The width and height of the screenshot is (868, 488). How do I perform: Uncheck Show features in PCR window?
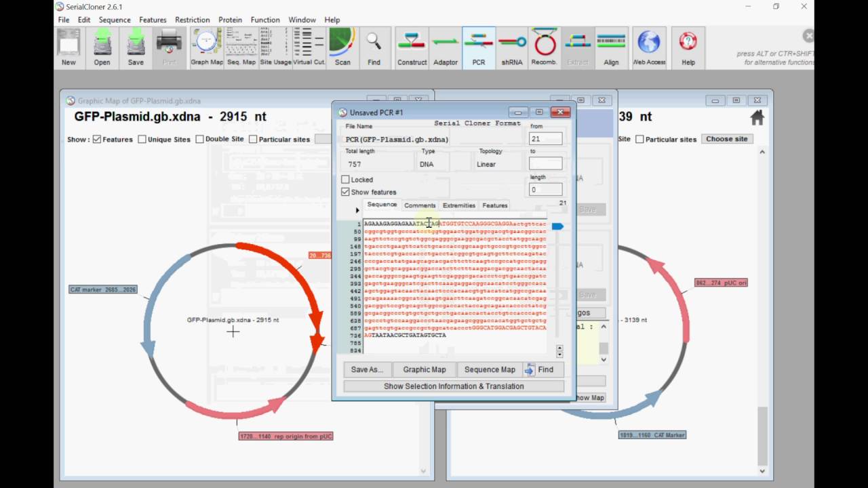coord(345,192)
